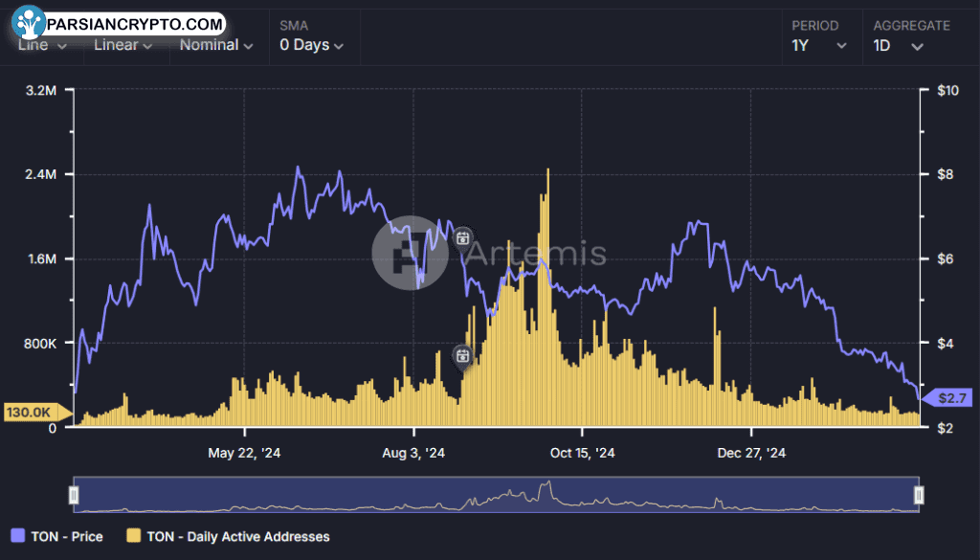The image size is (980, 560).
Task: Open the Period 1Y dropdown
Action: (819, 46)
